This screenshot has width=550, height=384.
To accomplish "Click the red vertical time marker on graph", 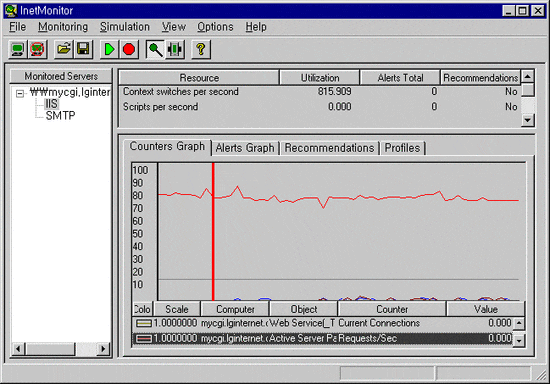I will click(x=213, y=231).
